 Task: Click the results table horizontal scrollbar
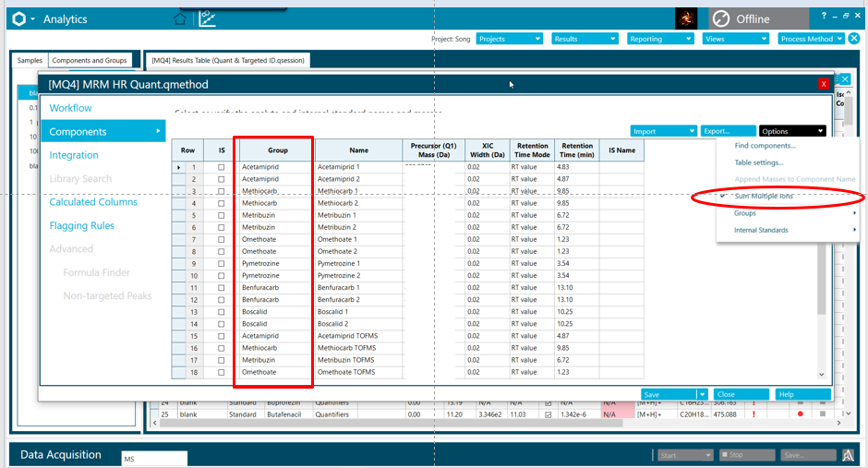click(x=391, y=423)
